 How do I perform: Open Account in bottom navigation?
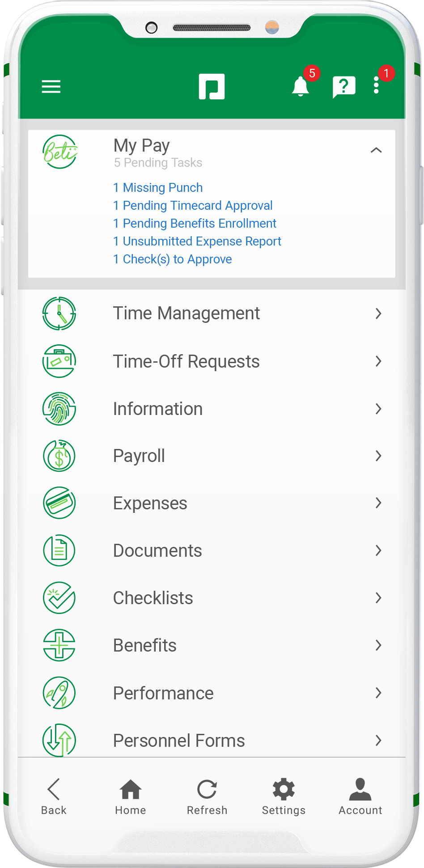tap(360, 796)
